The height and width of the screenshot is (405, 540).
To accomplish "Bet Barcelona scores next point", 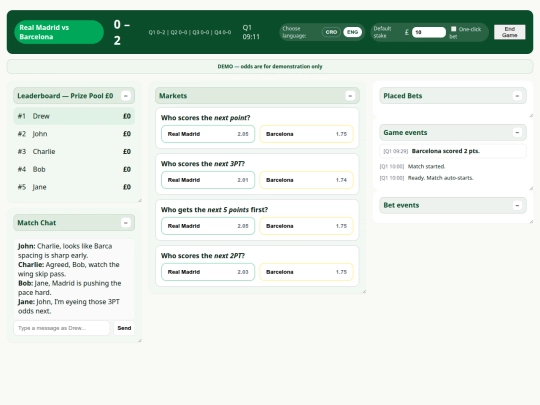I will coord(306,134).
